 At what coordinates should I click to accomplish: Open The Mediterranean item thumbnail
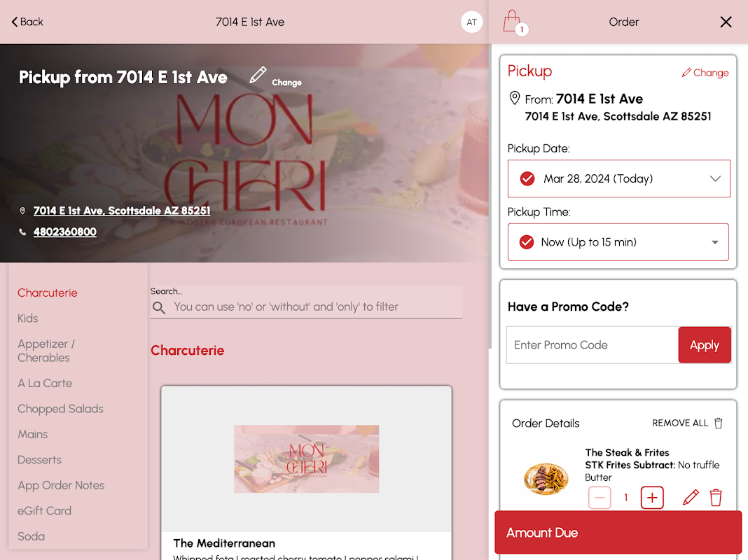tap(306, 458)
